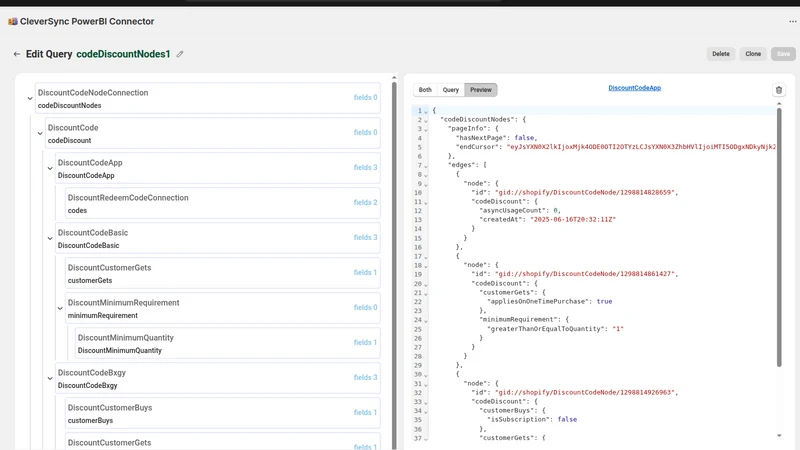This screenshot has width=800, height=450.
Task: Click the "appliesOnOneTimePurchase": true line
Action: tap(549, 302)
